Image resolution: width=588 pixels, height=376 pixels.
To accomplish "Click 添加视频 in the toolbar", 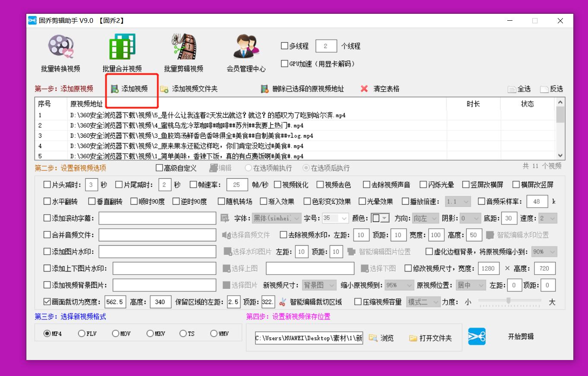I will [x=130, y=89].
